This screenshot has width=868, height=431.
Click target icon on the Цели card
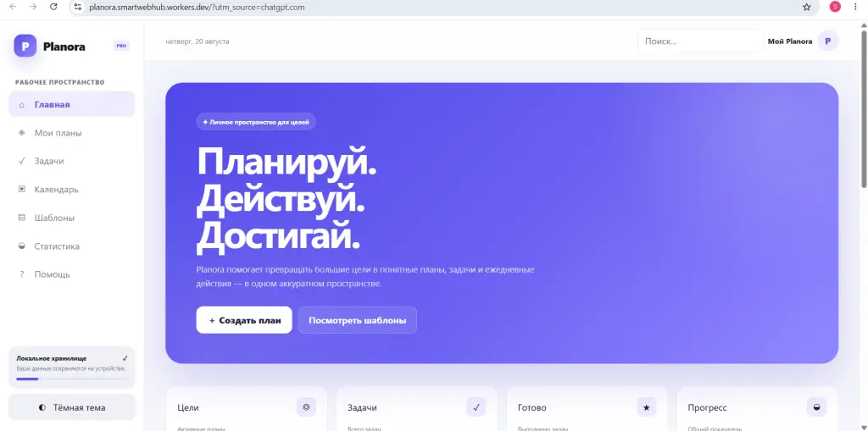[x=306, y=407]
